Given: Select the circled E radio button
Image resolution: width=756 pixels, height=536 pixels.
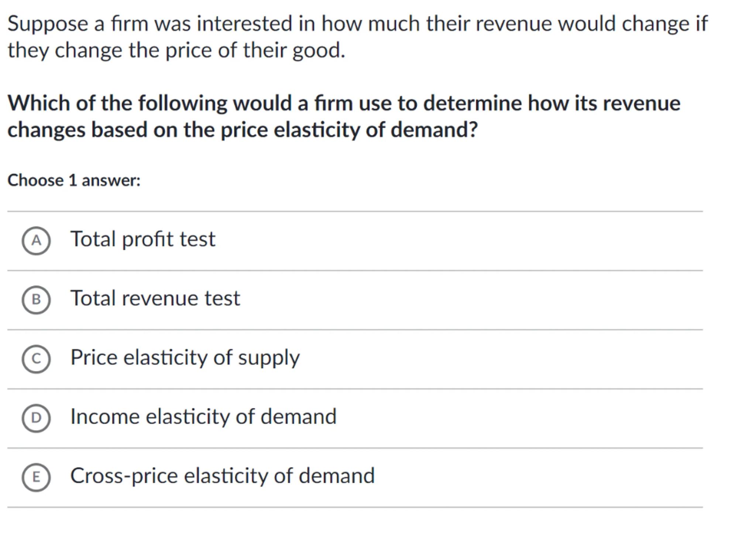Looking at the screenshot, I should pyautogui.click(x=36, y=477).
